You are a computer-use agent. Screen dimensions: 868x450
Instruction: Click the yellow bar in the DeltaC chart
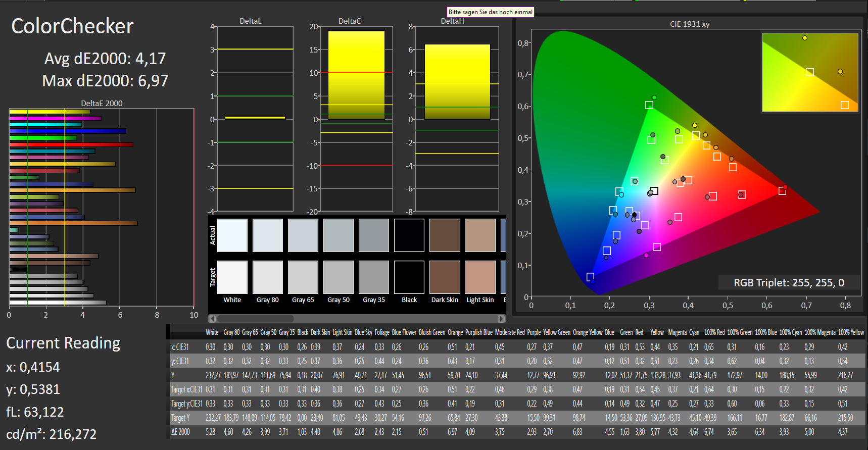356,75
